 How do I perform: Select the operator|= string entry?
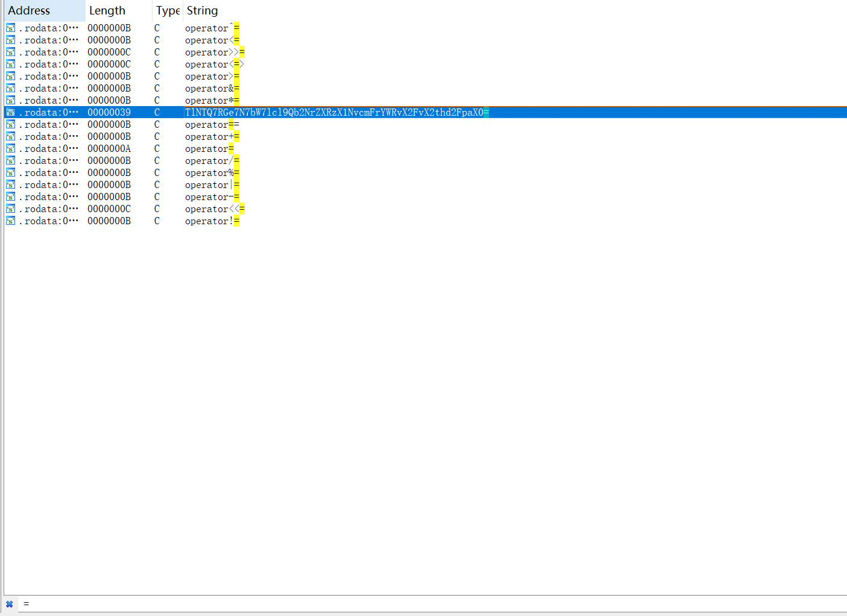[212, 185]
